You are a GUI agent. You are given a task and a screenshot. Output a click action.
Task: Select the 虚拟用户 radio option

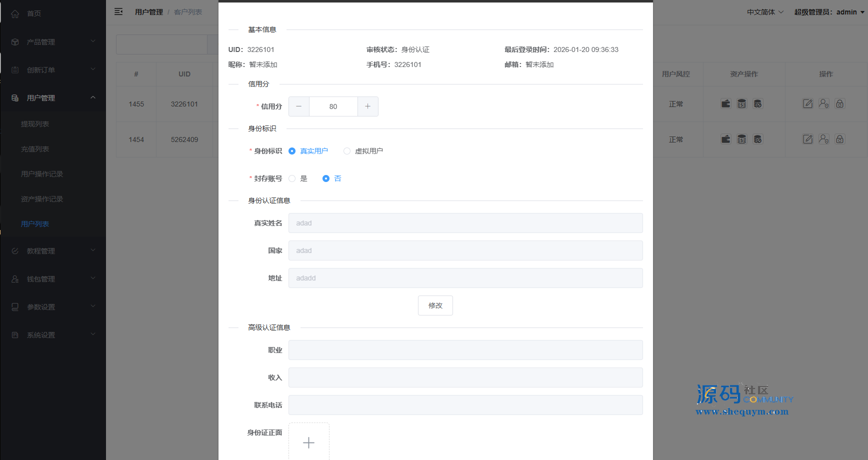347,151
